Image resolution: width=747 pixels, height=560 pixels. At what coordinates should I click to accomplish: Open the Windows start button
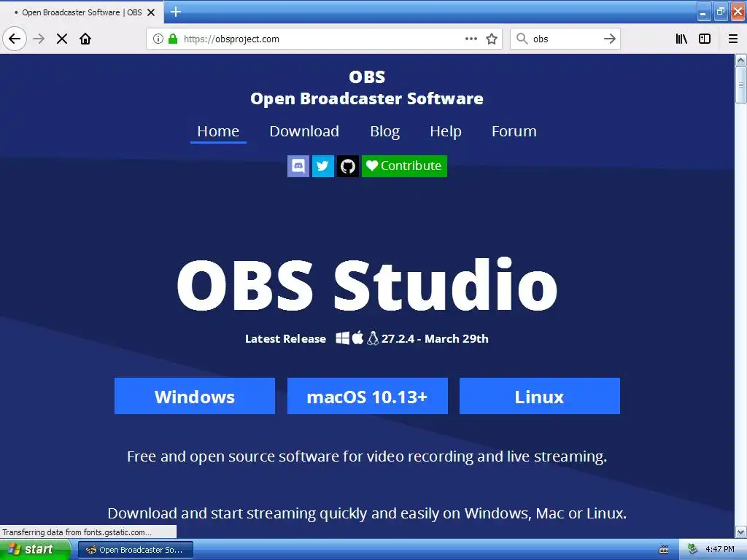(x=35, y=550)
